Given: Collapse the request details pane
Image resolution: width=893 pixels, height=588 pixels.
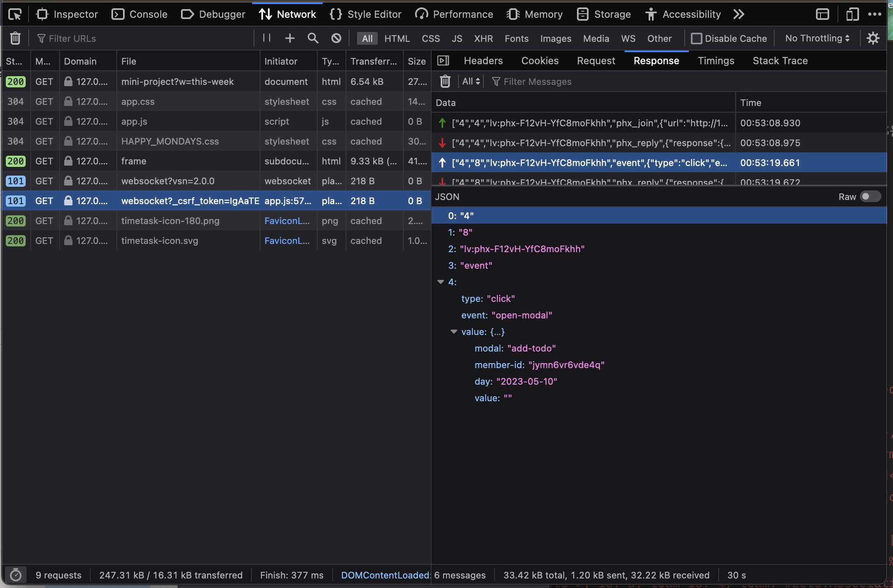Looking at the screenshot, I should pos(443,61).
